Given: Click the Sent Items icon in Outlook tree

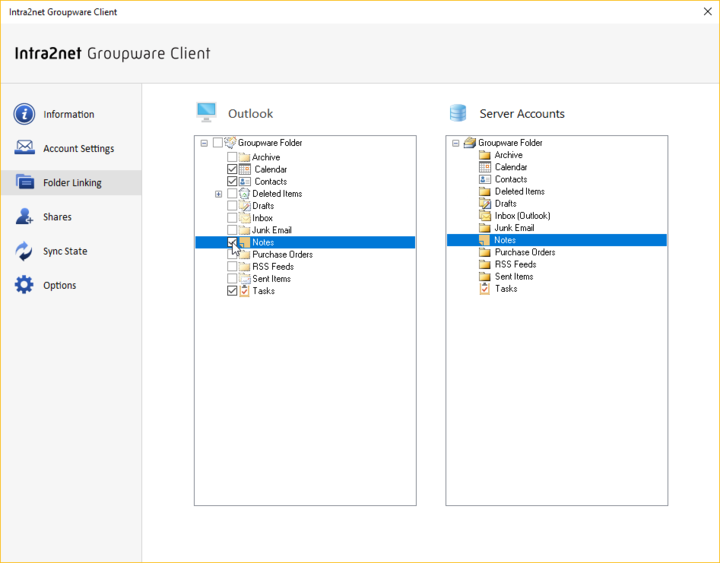Looking at the screenshot, I should [x=245, y=279].
